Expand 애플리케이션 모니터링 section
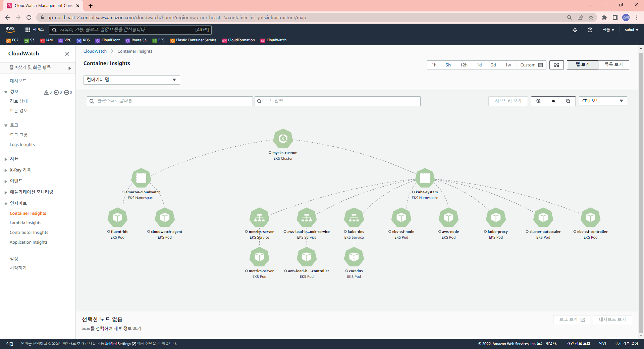The height and width of the screenshot is (349, 644). click(6, 192)
